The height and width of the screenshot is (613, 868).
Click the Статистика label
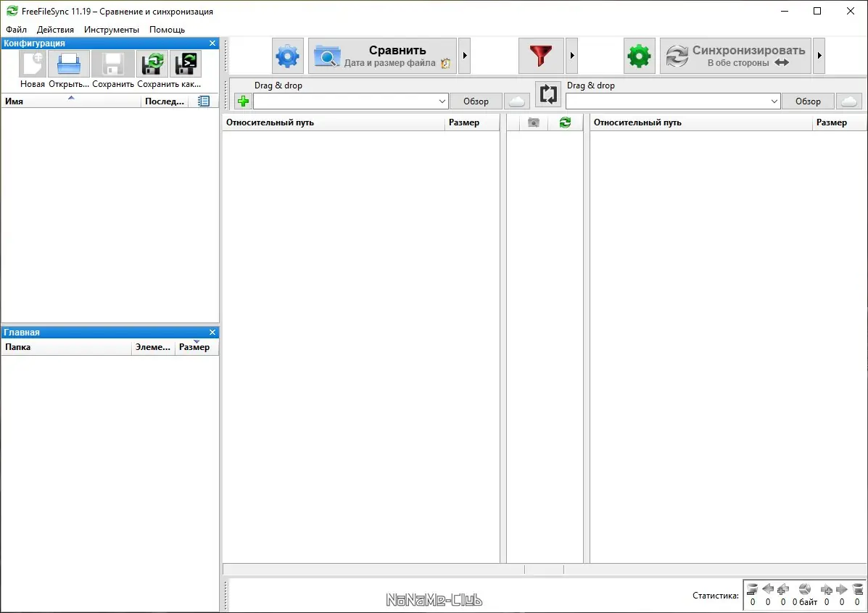[715, 596]
